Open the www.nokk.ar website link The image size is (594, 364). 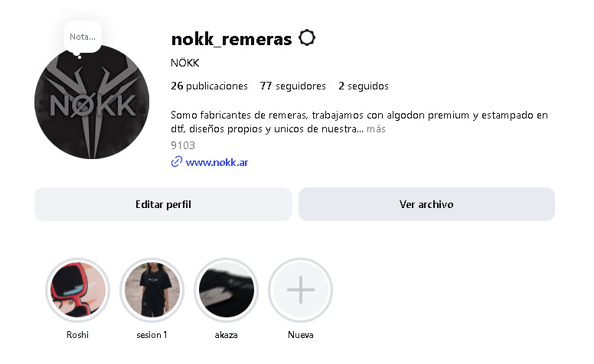[217, 162]
